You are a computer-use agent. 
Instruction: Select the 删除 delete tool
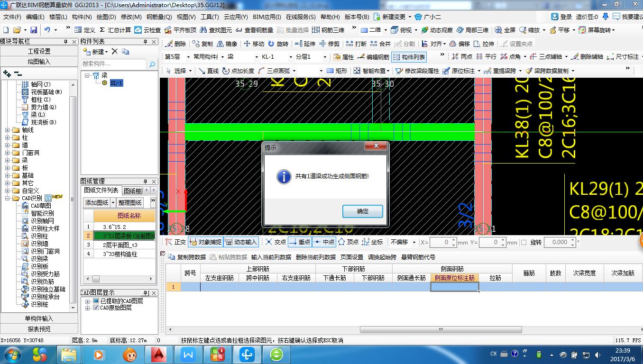coord(176,44)
